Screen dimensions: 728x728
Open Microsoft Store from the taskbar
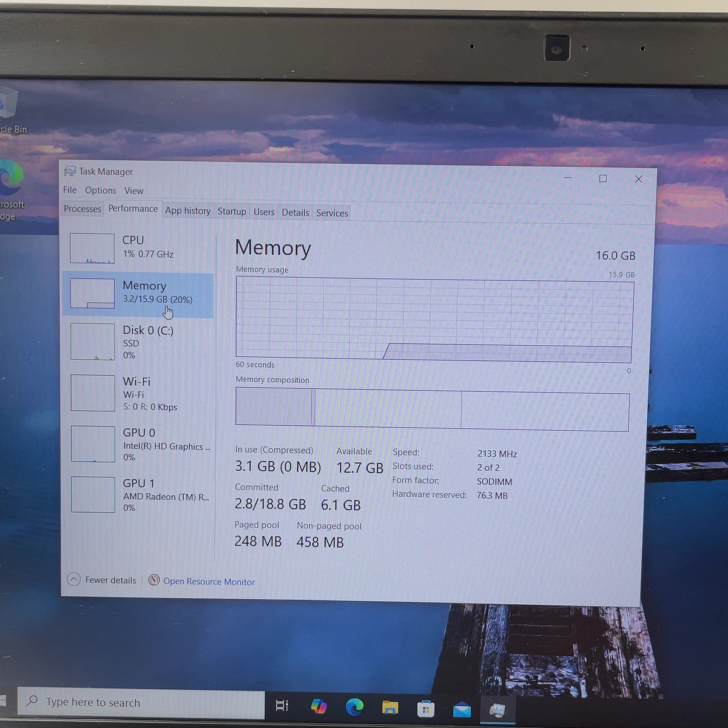coord(426,708)
